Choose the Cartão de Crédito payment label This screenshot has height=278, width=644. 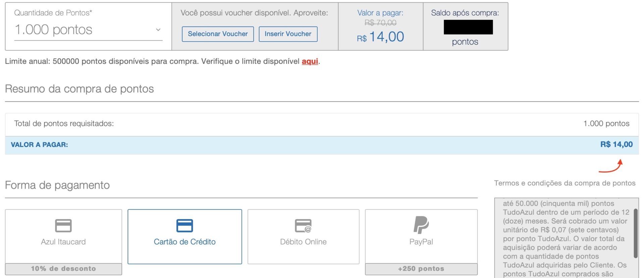pos(184,242)
